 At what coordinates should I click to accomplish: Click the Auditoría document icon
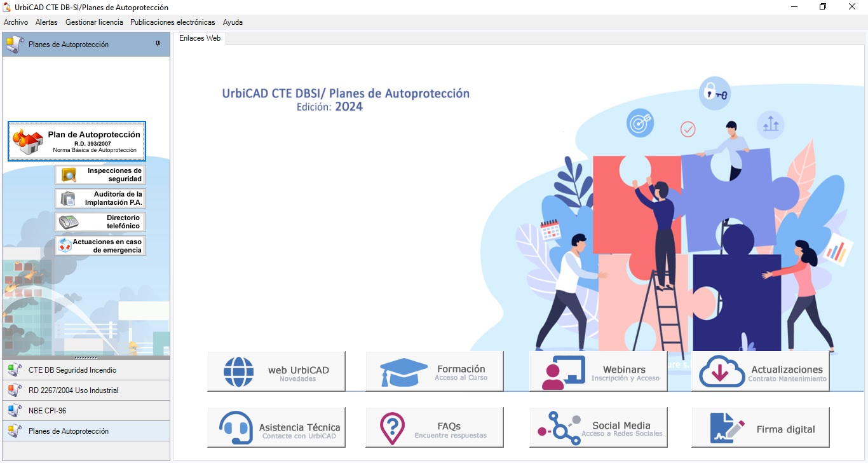[68, 198]
